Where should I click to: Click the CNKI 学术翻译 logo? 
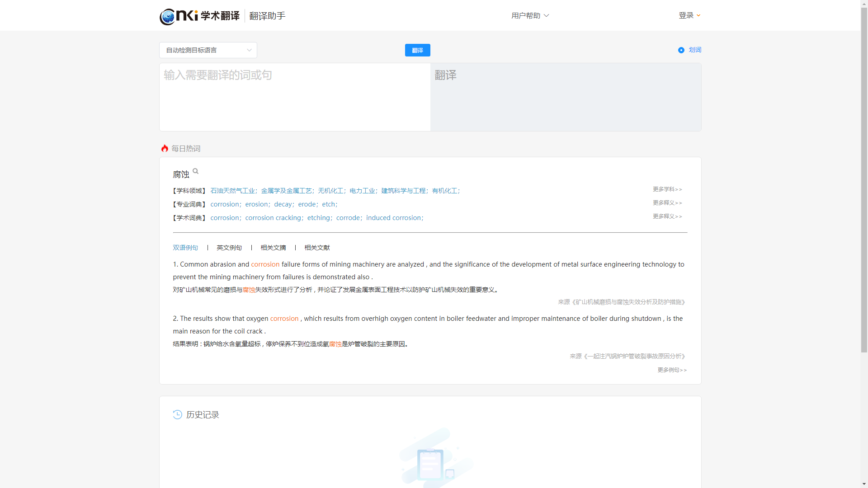(199, 16)
